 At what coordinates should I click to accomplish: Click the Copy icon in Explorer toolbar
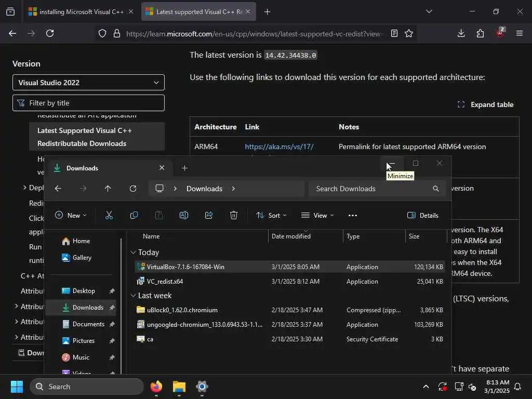click(134, 215)
